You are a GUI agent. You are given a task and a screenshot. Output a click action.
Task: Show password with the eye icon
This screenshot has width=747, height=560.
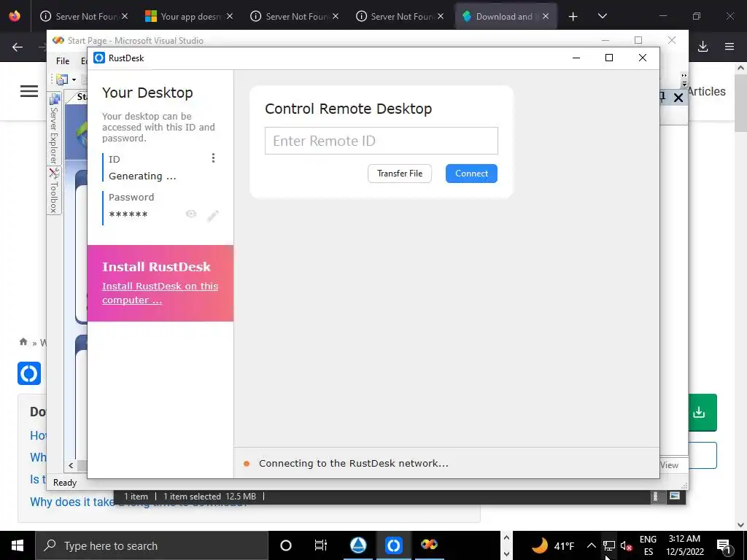[x=191, y=214]
